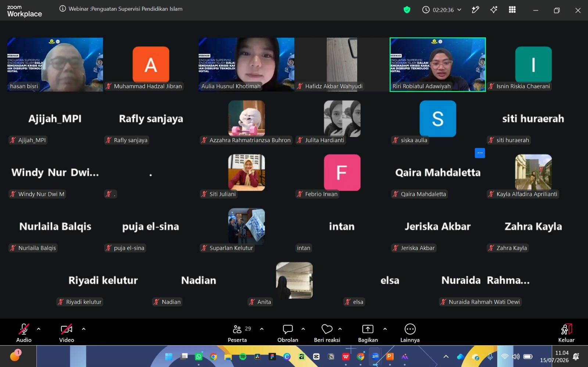Viewport: 588px width, 367px height.
Task: Share the screen with Bagikan
Action: pos(368,333)
